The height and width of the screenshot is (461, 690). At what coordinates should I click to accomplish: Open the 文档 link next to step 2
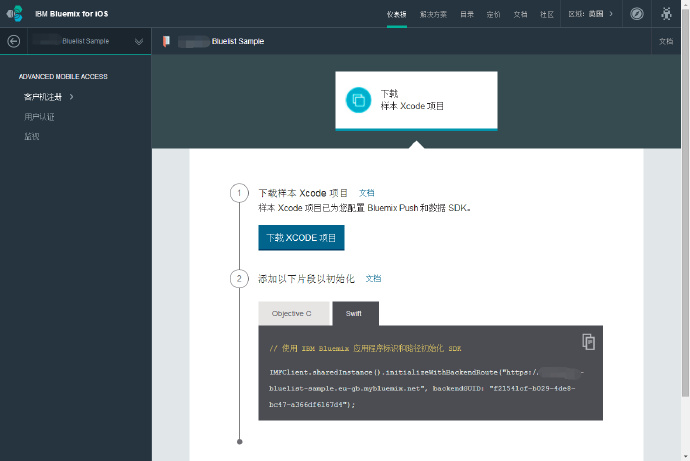click(373, 278)
